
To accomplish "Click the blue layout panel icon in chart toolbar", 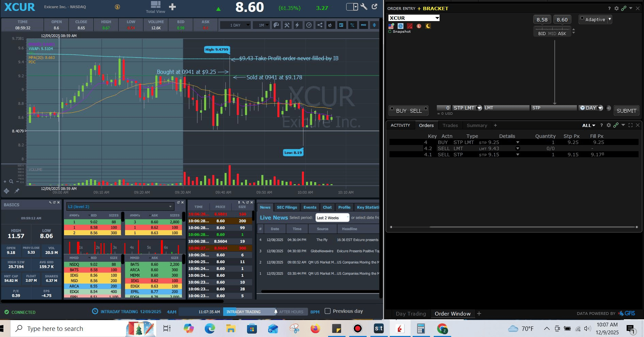I will (x=341, y=25).
